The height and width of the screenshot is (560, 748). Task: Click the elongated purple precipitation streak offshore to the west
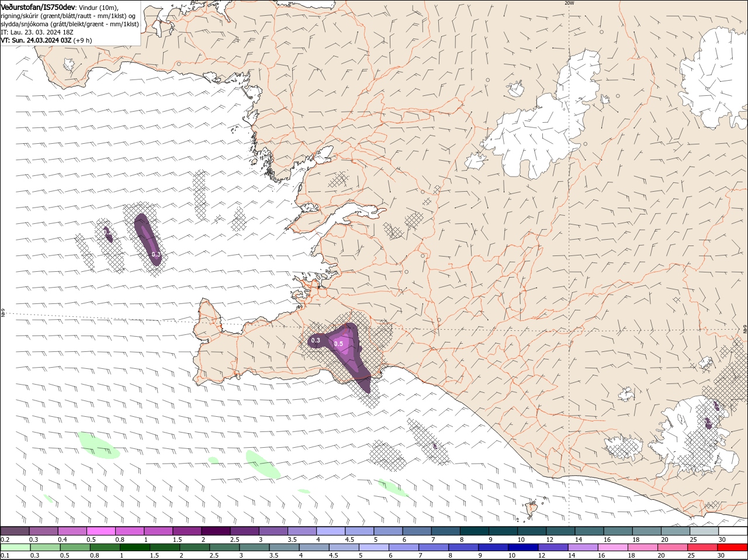147,239
